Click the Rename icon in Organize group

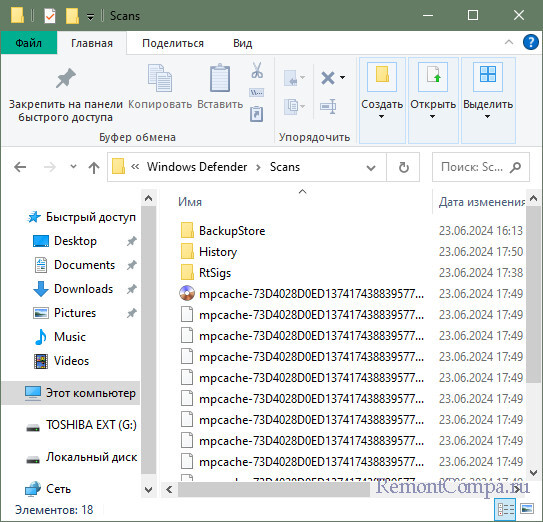[328, 106]
